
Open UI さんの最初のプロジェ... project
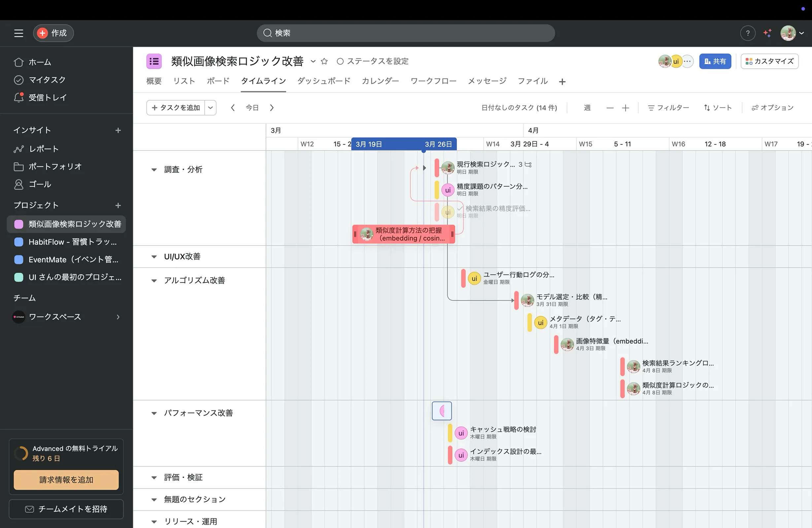tap(66, 277)
